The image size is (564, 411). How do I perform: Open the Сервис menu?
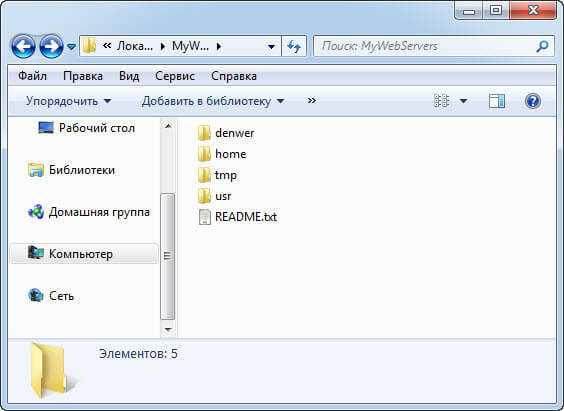pyautogui.click(x=175, y=76)
